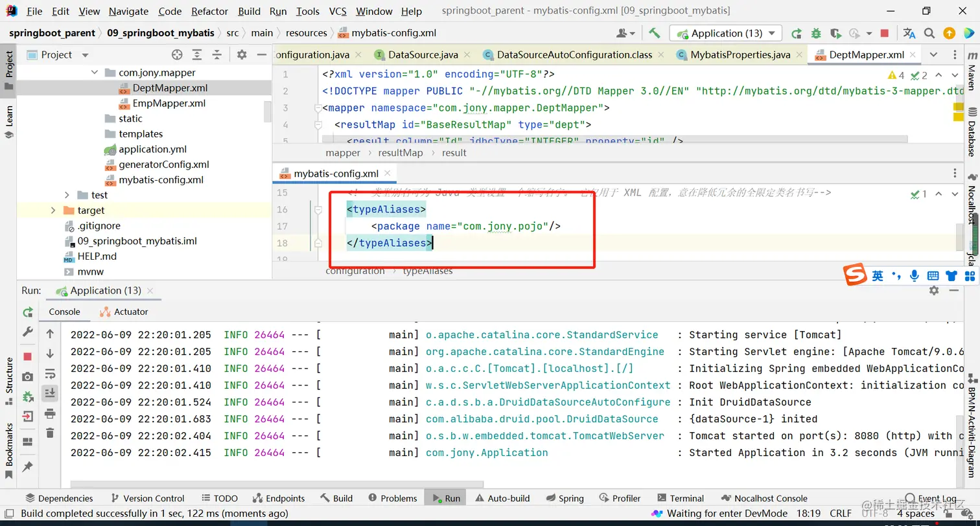This screenshot has width=980, height=526.
Task: Clear console with the trash icon
Action: pyautogui.click(x=50, y=433)
